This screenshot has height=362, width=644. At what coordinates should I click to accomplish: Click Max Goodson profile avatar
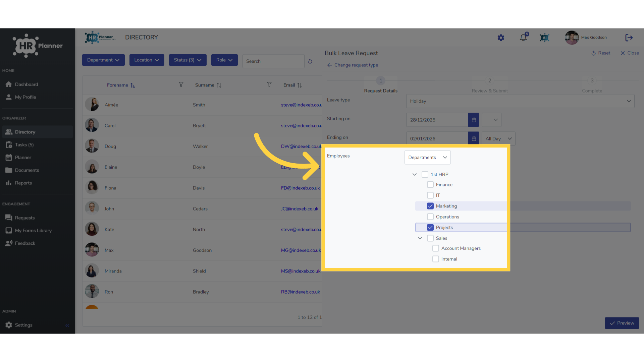click(572, 38)
